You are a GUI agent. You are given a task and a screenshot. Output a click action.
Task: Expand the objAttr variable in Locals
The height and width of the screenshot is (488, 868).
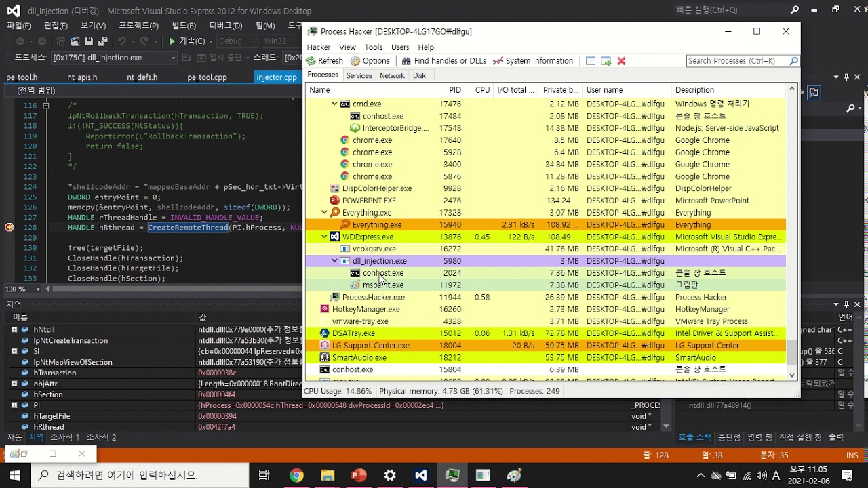tap(14, 384)
